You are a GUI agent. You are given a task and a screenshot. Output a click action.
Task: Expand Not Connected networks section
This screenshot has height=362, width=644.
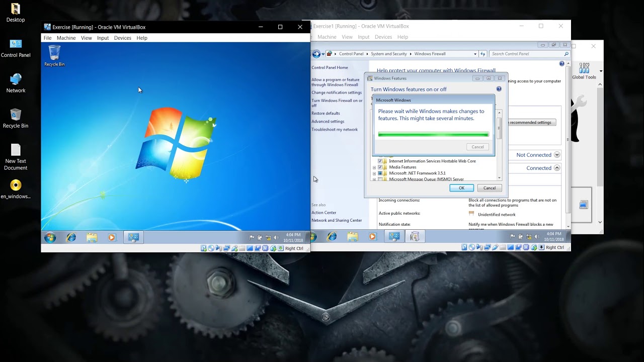click(557, 155)
